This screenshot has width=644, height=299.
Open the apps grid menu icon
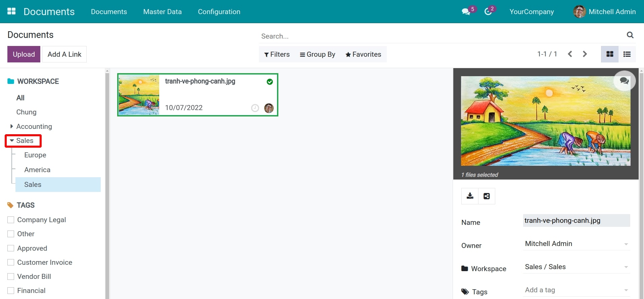coord(11,11)
